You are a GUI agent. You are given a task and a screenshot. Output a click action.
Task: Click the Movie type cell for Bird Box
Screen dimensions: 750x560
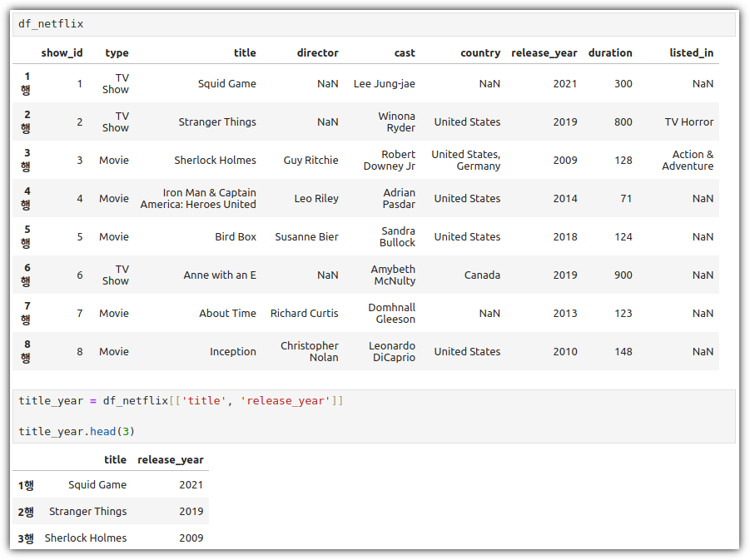pos(114,236)
